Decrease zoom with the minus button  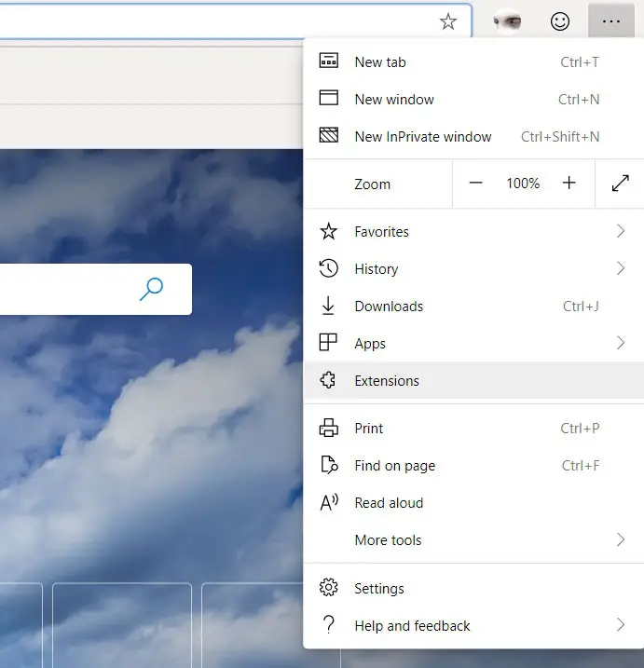475,184
